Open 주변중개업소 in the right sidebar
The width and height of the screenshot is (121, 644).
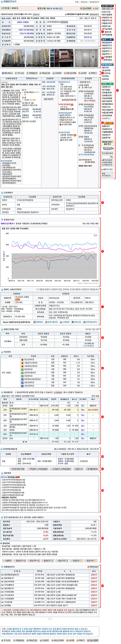pos(107,60)
